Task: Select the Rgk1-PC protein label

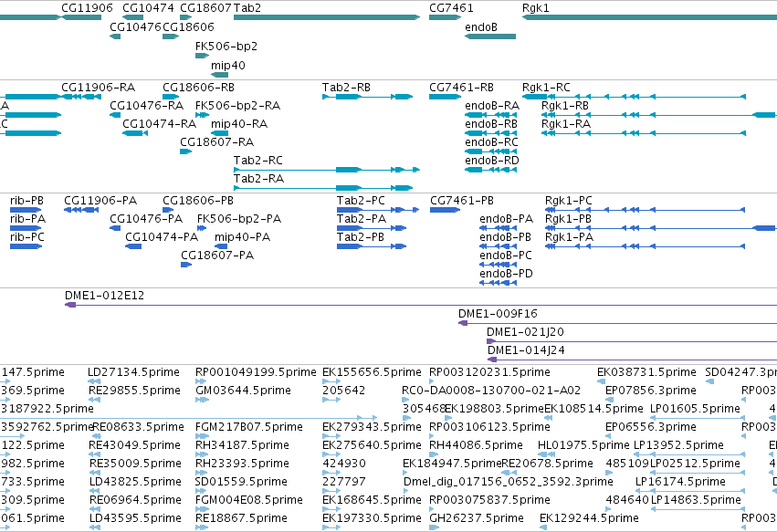Action: (569, 201)
